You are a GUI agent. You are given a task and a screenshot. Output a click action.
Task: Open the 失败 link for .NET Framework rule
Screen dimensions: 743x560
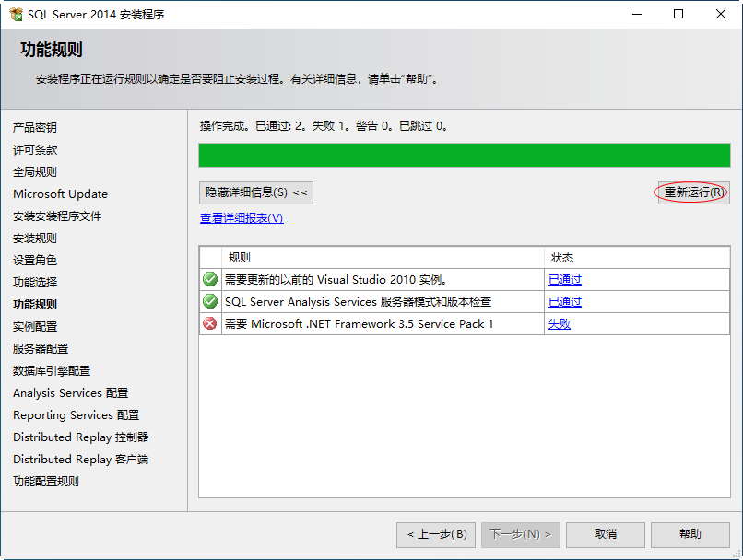point(560,324)
